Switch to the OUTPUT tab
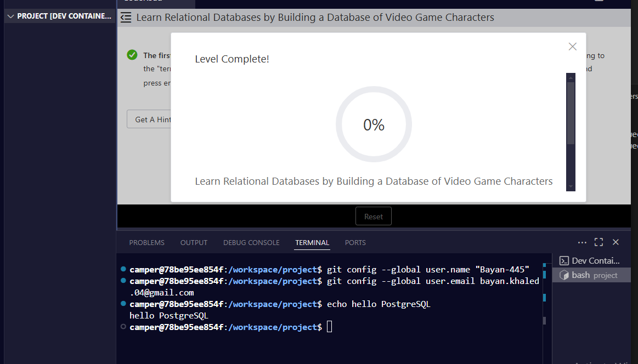 [194, 242]
